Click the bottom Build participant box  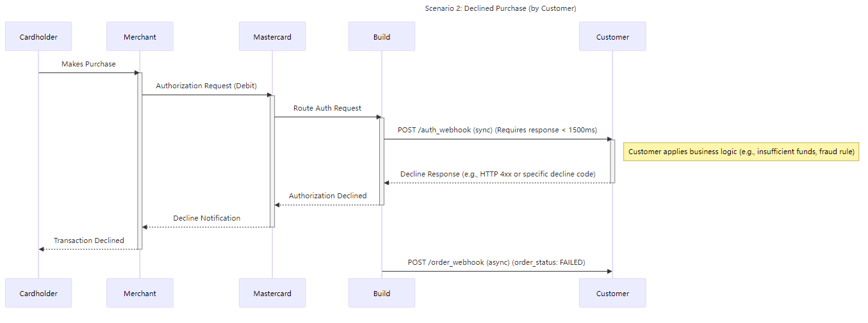pyautogui.click(x=382, y=294)
